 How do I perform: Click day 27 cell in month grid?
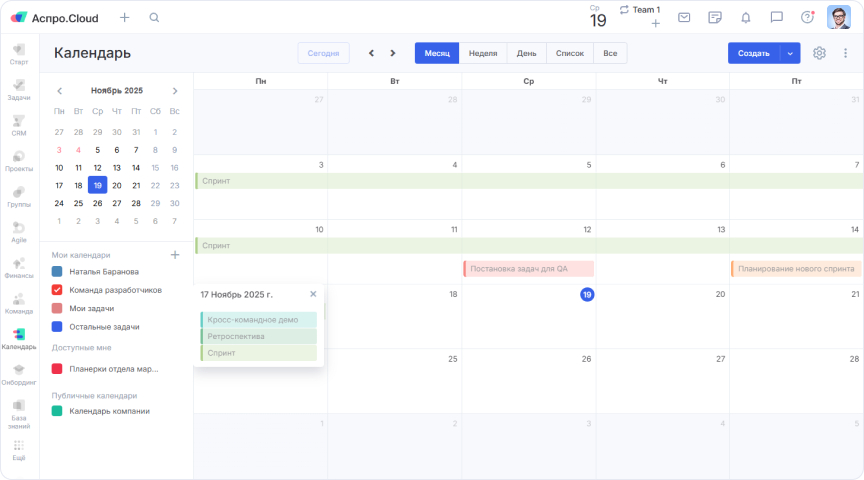(x=662, y=381)
